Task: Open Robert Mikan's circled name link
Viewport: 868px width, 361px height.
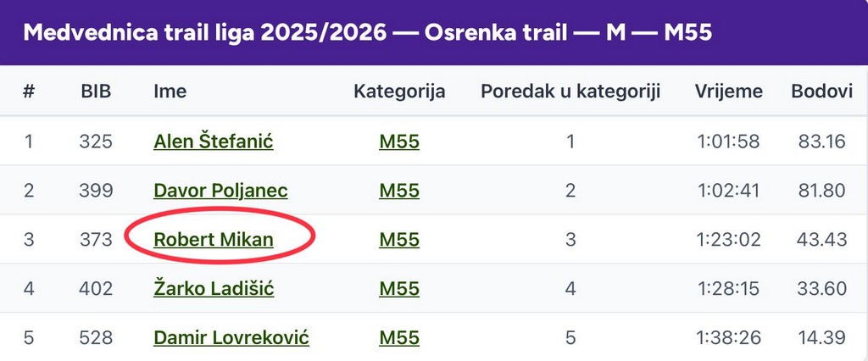Action: pos(213,240)
